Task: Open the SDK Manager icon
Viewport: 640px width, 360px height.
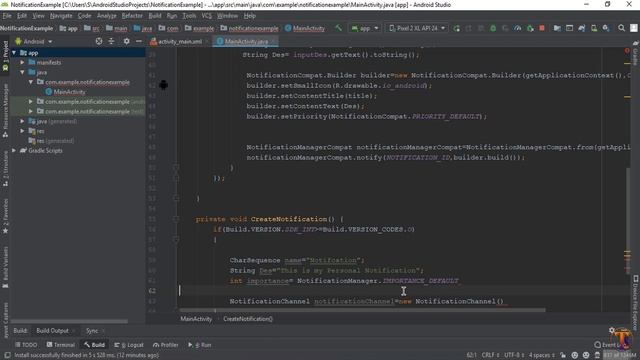Action: click(x=606, y=28)
